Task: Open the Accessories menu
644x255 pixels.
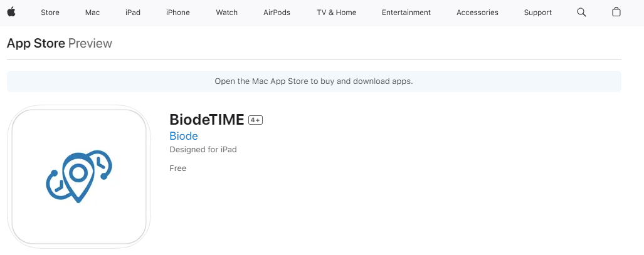Action: point(477,13)
